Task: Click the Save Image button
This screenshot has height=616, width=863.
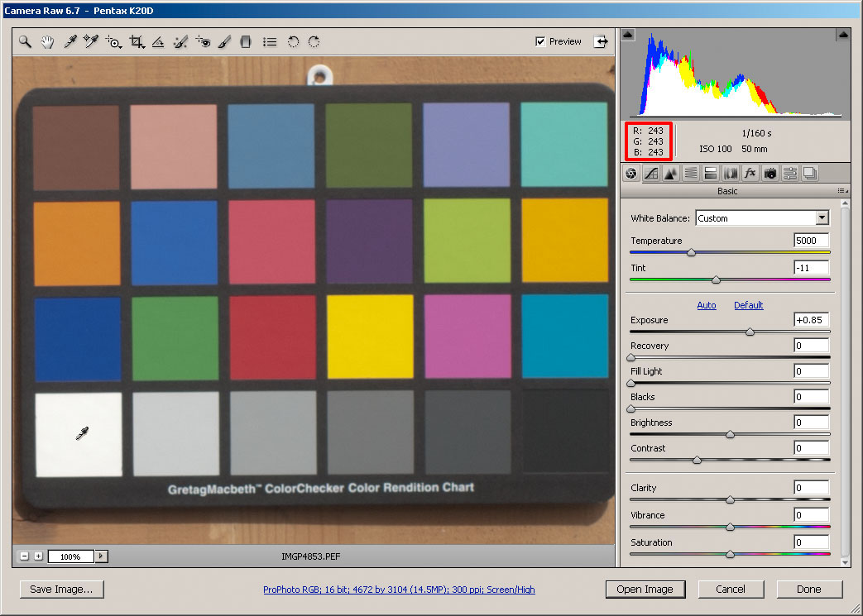Action: coord(61,589)
